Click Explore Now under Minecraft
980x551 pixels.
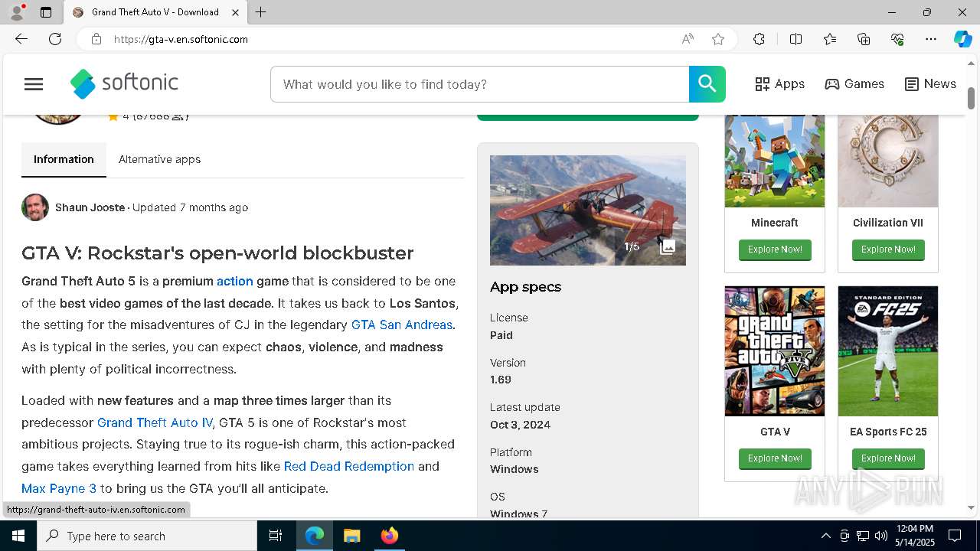click(775, 249)
